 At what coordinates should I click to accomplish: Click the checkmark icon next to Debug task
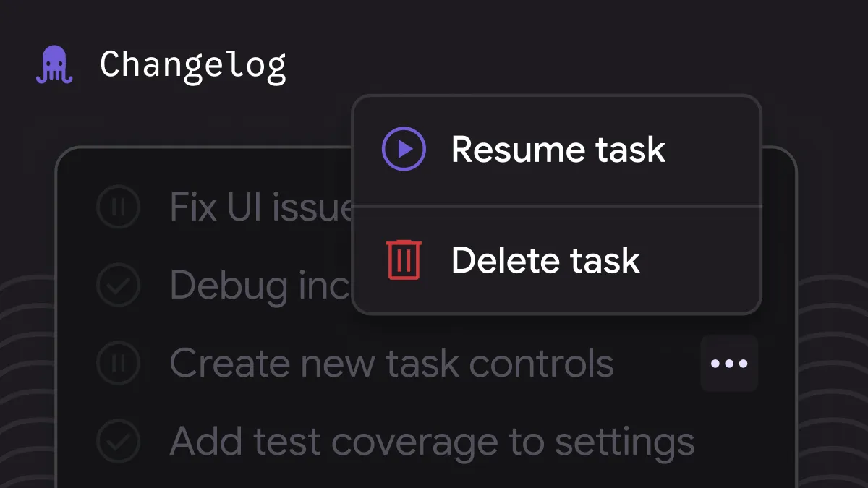pyautogui.click(x=119, y=286)
